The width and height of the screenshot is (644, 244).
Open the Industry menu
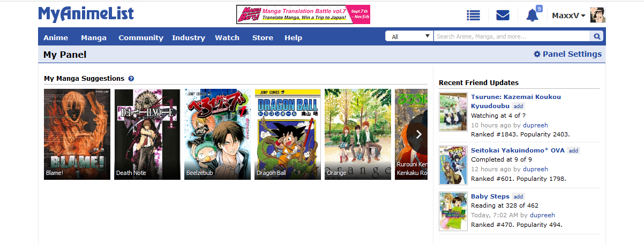(189, 37)
